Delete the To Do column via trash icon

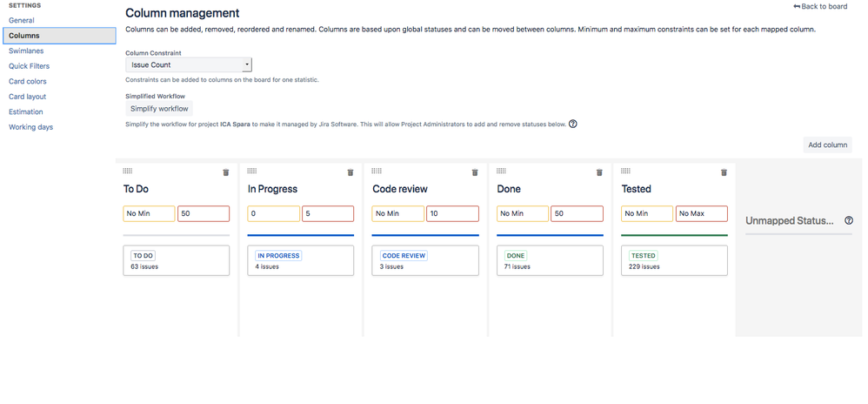click(226, 172)
